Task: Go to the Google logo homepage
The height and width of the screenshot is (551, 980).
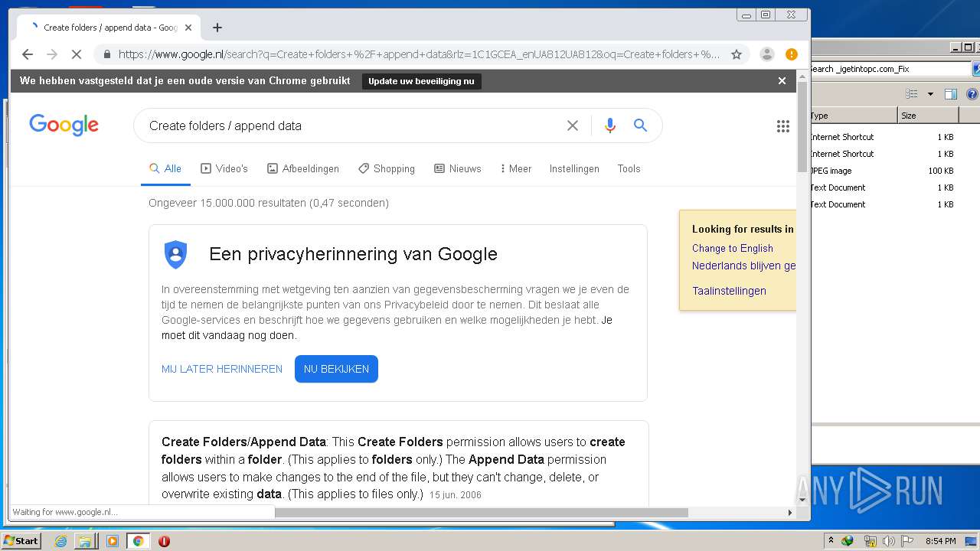Action: coord(64,126)
